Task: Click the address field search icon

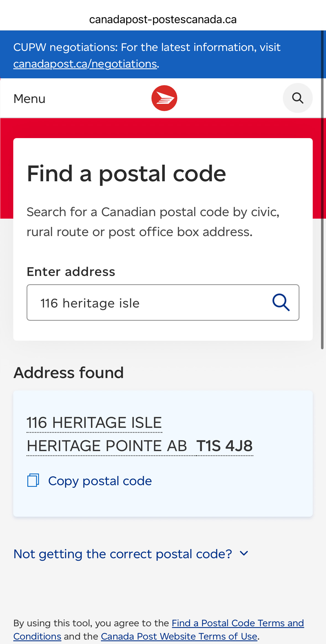Action: coord(281,302)
